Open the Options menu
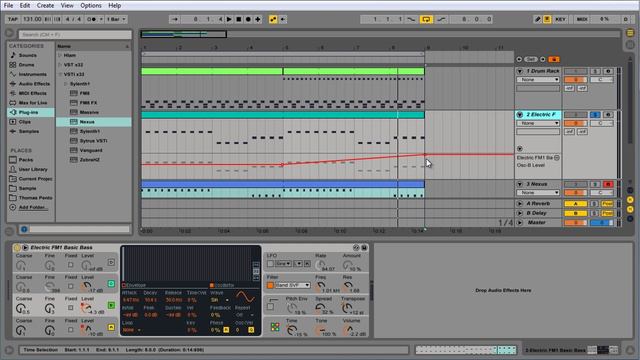 tap(91, 5)
